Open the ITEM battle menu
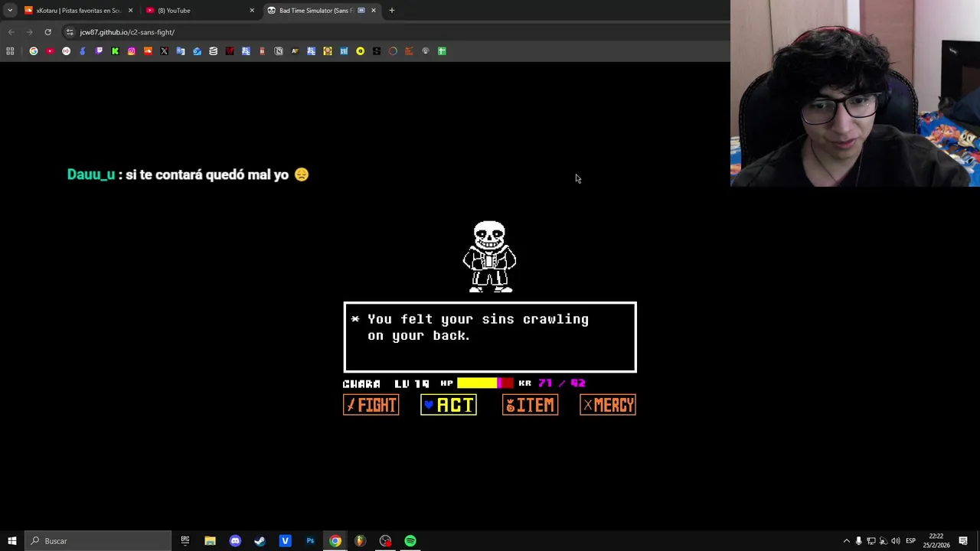The image size is (980, 551). [530, 405]
